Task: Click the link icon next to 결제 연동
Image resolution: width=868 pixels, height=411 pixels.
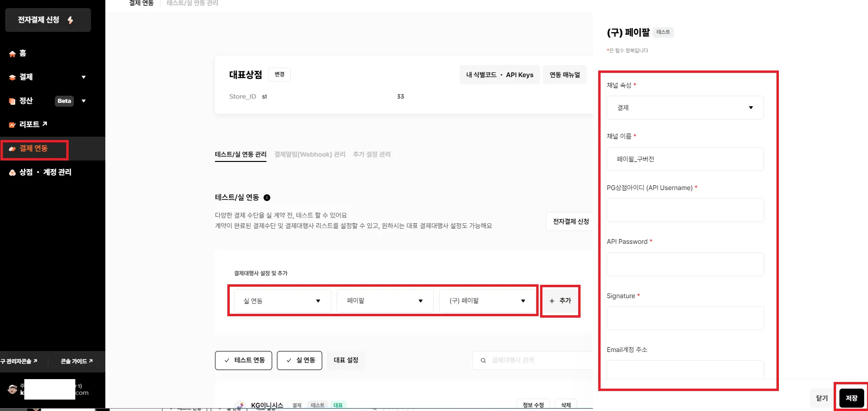Action: 12,149
